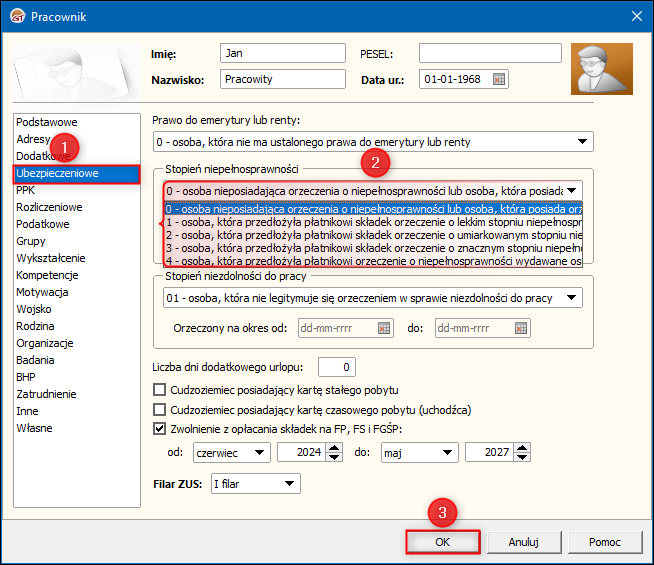
Task: Select the Ubezpieczeniowe section
Action: [77, 173]
